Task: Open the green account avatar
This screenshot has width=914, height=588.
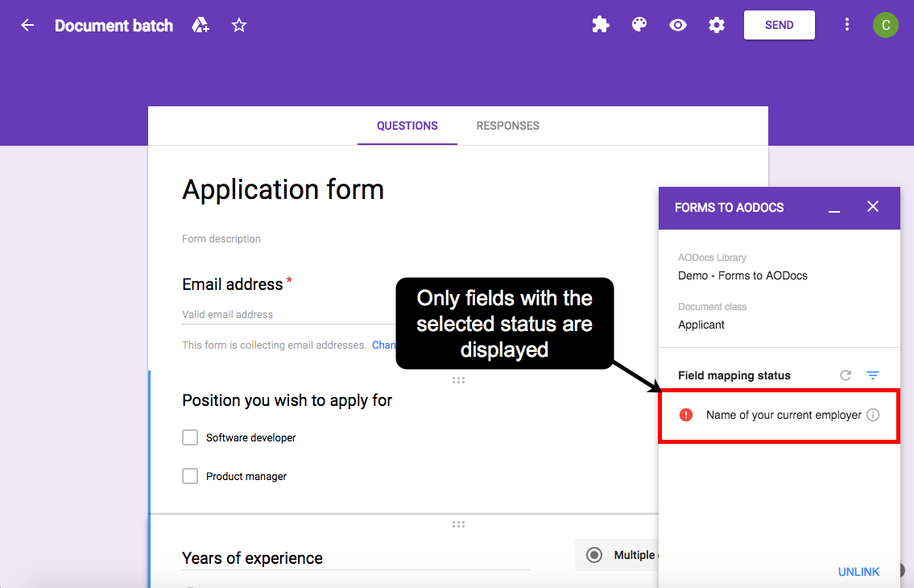Action: pyautogui.click(x=886, y=25)
